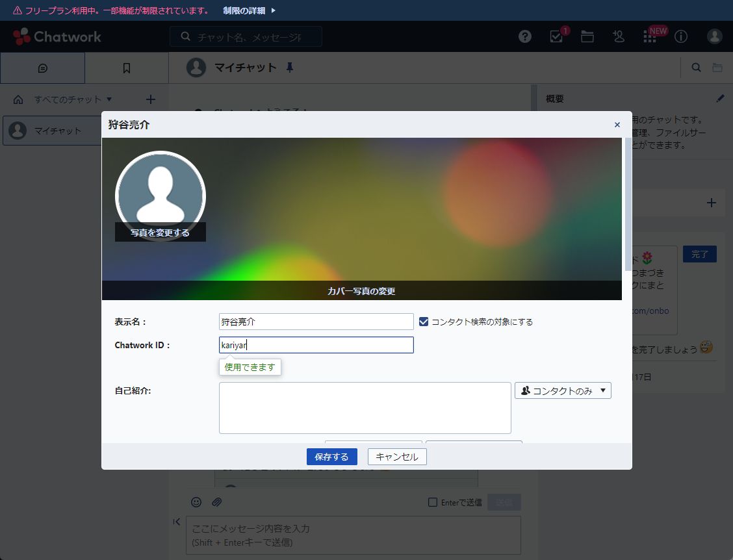Open the コンタクトのみ visibility dropdown
Screen dimensions: 733x560
click(x=563, y=390)
